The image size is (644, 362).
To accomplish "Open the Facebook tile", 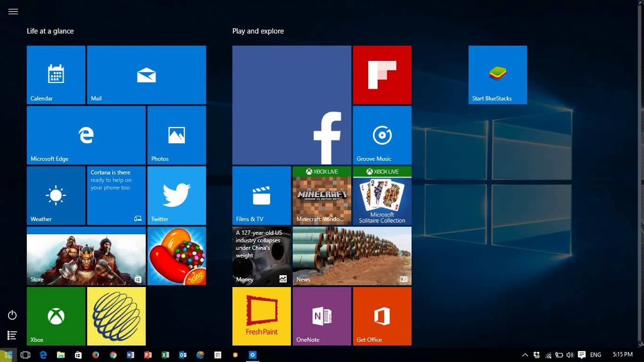I will [x=292, y=105].
